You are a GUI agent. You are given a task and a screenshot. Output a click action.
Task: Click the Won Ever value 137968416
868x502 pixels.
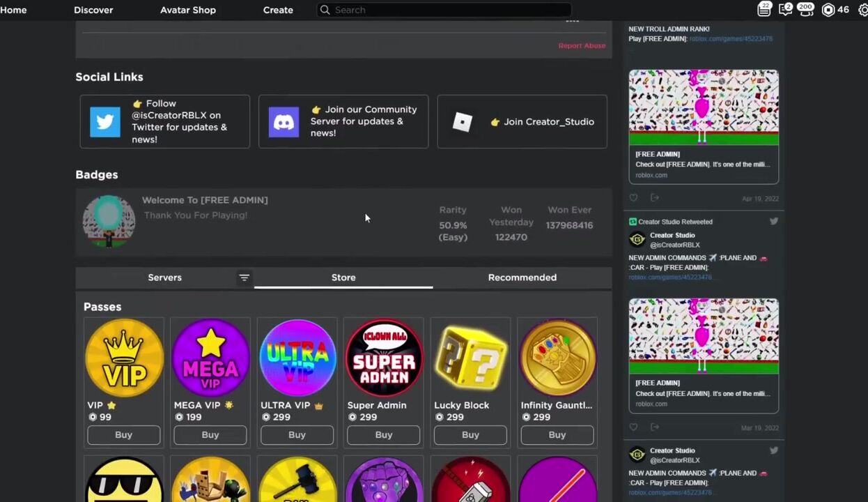point(569,225)
